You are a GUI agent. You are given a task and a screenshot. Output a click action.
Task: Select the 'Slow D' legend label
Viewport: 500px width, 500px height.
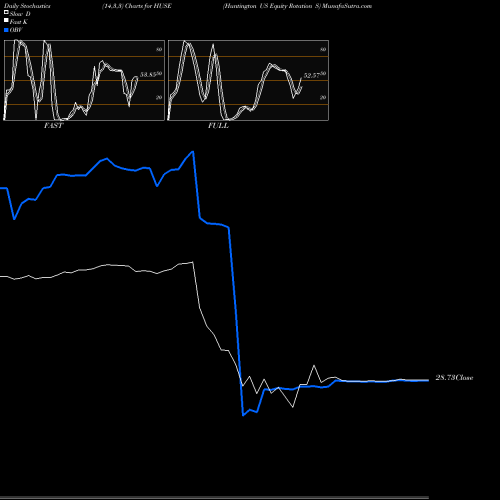coord(20,14)
